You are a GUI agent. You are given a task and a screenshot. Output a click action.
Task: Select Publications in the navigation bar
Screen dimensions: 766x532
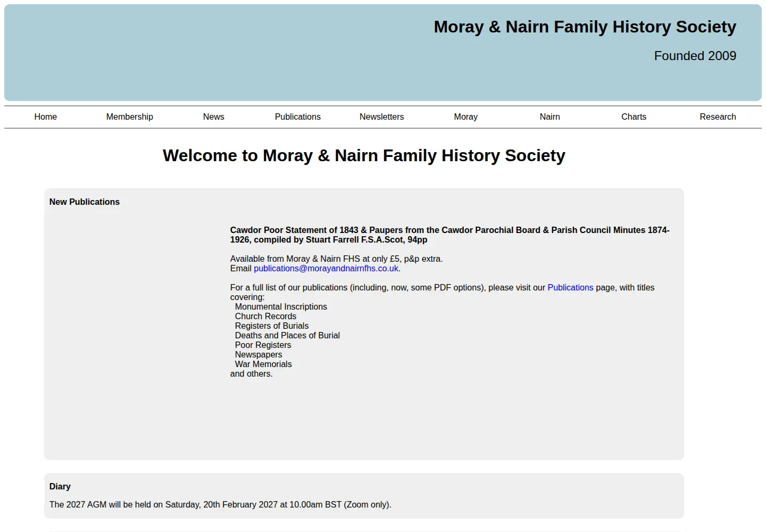point(298,117)
